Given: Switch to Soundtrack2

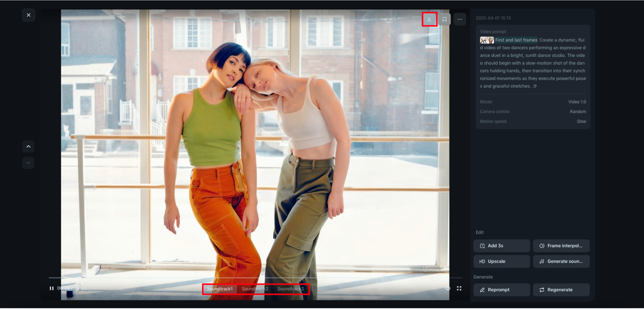Looking at the screenshot, I should [x=255, y=289].
